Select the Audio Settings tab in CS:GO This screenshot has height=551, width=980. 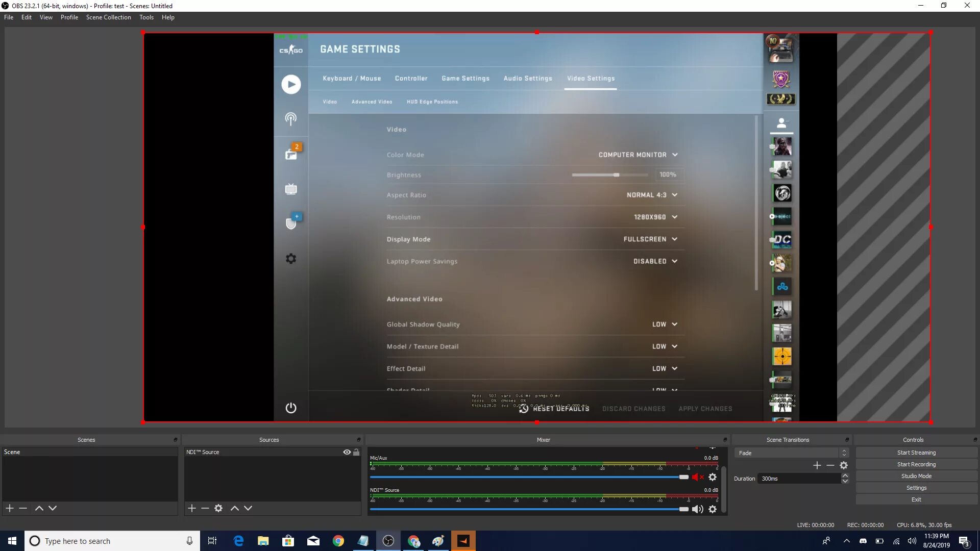point(528,78)
